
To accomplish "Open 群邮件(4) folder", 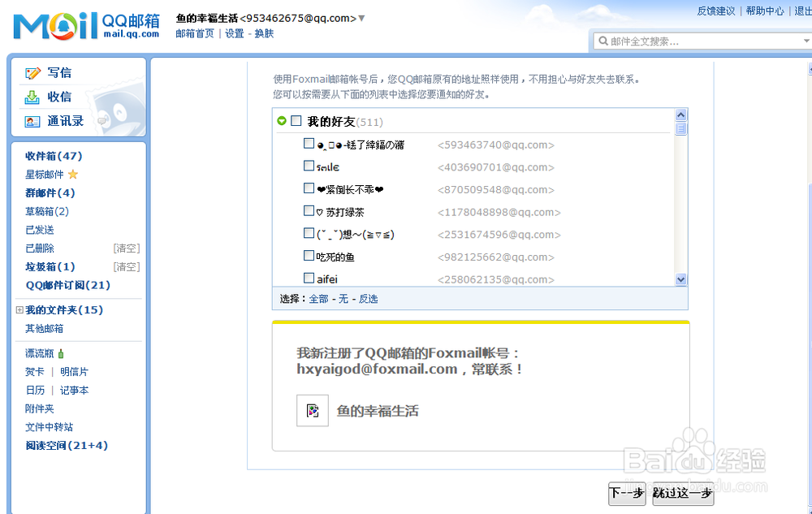I will click(50, 192).
